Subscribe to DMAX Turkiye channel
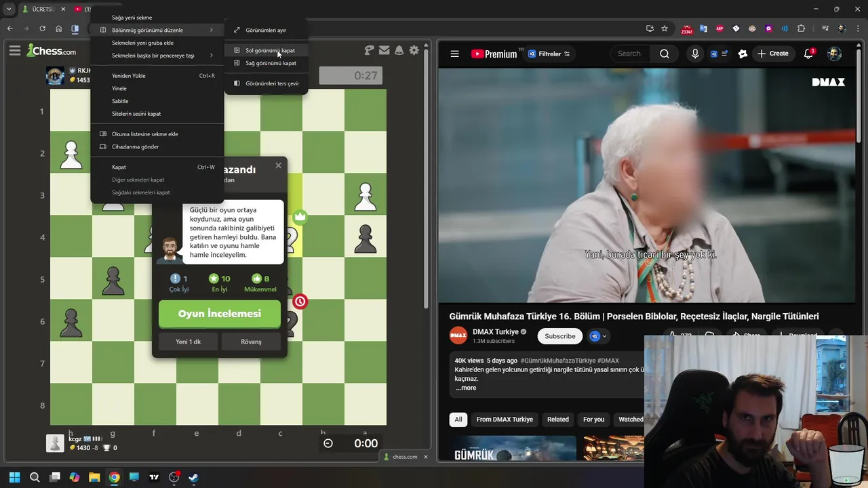This screenshot has width=868, height=488. coord(560,336)
